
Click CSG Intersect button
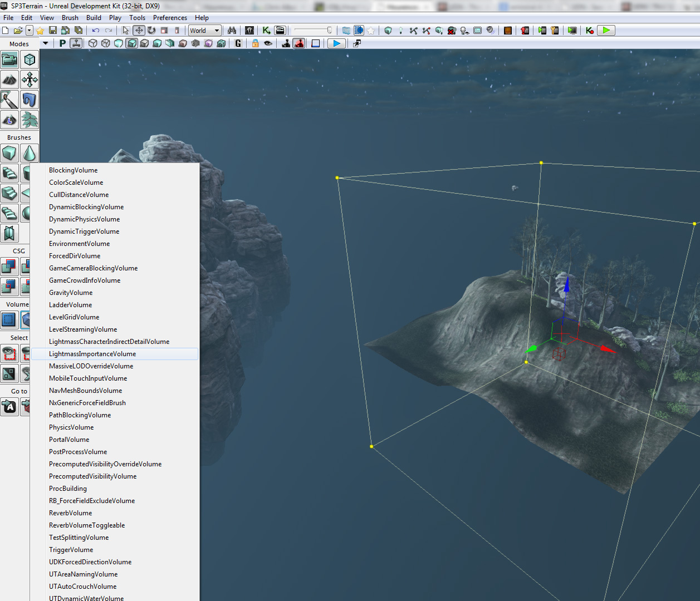coord(9,286)
